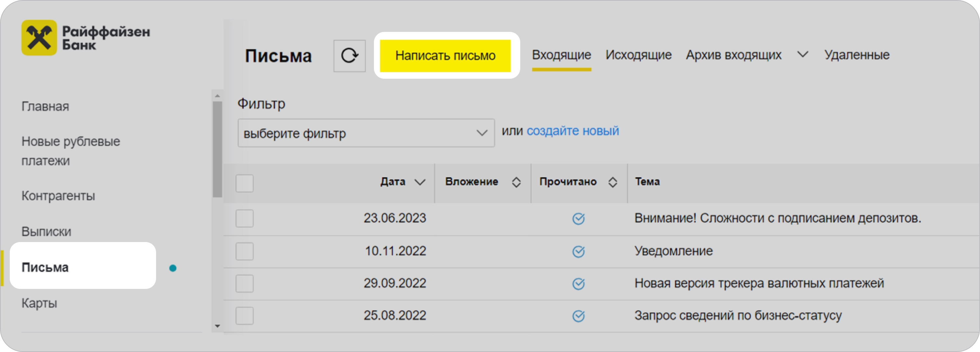Open Карты in sidebar
980x352 pixels.
[39, 303]
